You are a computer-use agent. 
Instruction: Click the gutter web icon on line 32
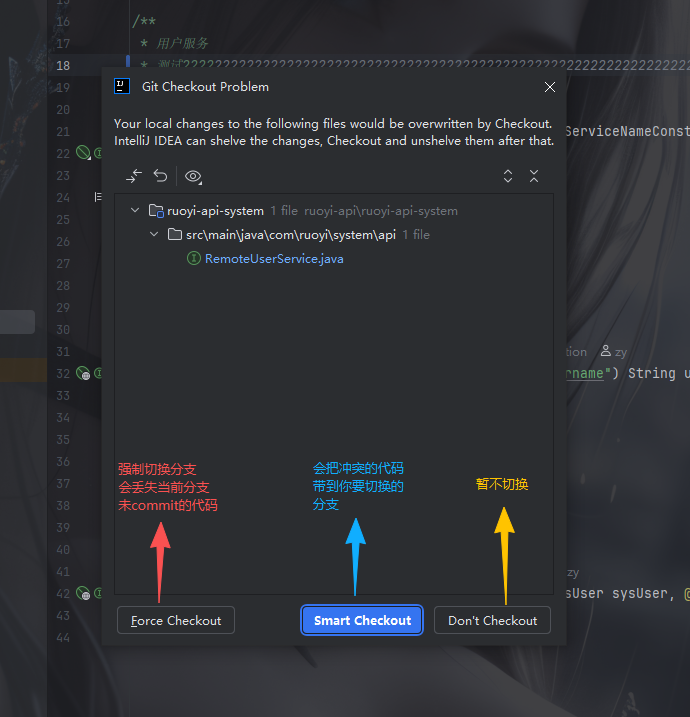click(83, 373)
